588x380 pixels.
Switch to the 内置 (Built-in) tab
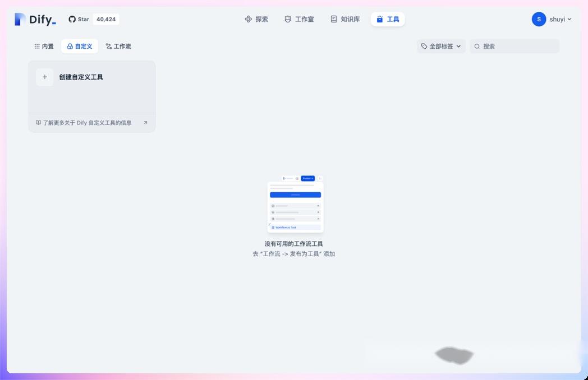(45, 46)
